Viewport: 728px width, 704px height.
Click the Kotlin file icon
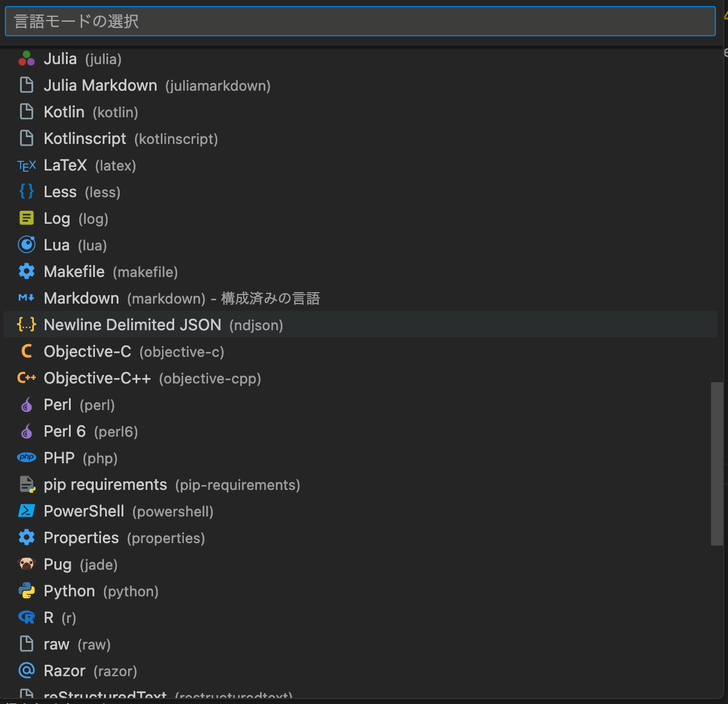(27, 112)
